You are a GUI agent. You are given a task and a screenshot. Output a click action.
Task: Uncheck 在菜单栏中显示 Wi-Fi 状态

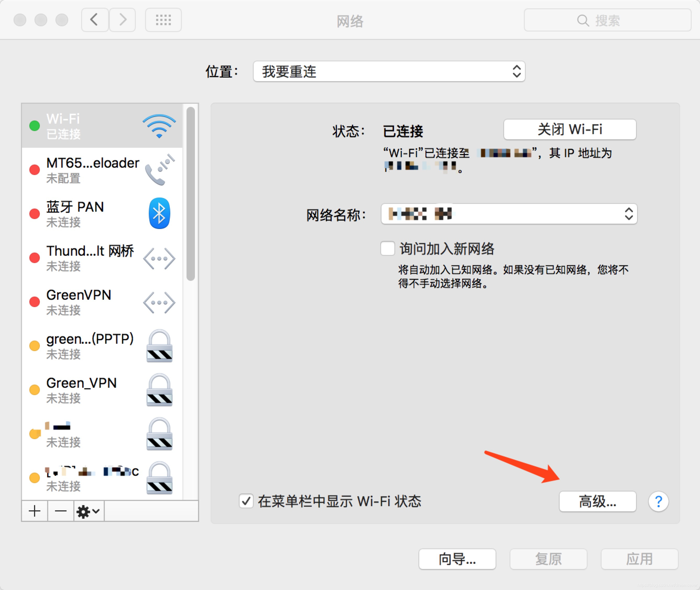tap(246, 501)
